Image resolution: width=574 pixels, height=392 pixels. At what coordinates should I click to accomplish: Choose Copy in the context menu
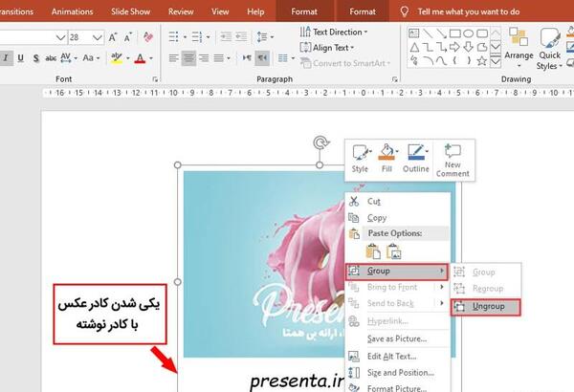point(398,218)
